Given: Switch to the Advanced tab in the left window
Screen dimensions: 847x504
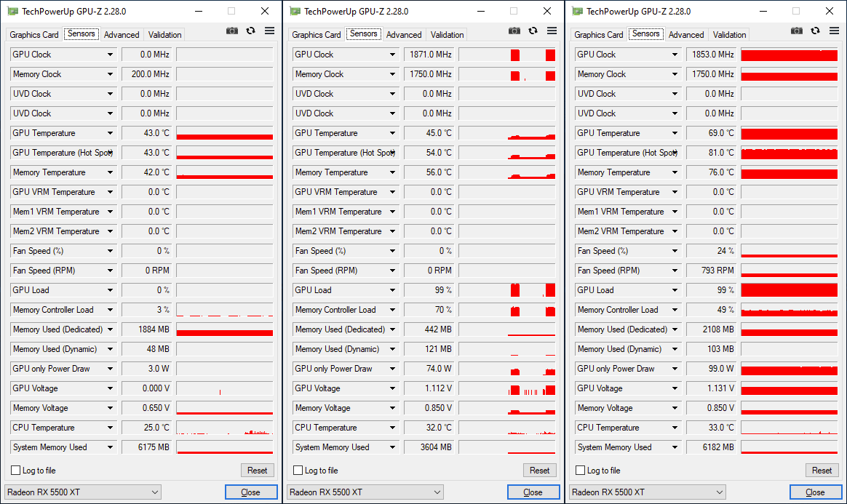Looking at the screenshot, I should 122,35.
